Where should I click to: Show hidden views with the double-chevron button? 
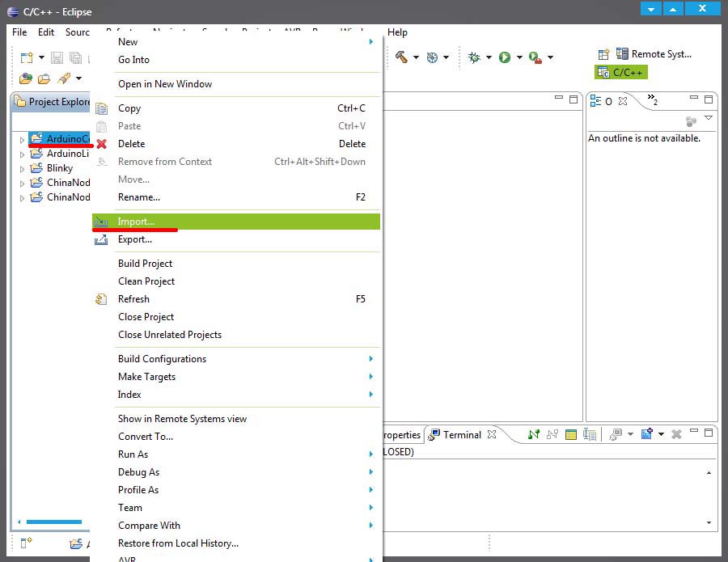pos(652,99)
